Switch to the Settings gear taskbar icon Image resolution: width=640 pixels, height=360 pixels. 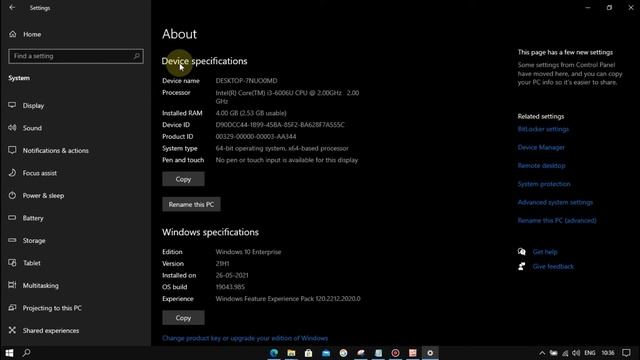430,353
